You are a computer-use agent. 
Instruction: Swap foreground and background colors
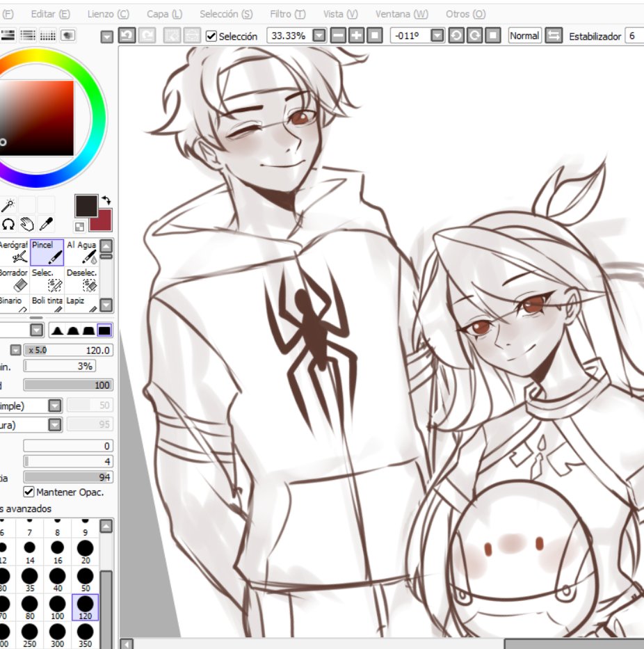[106, 200]
